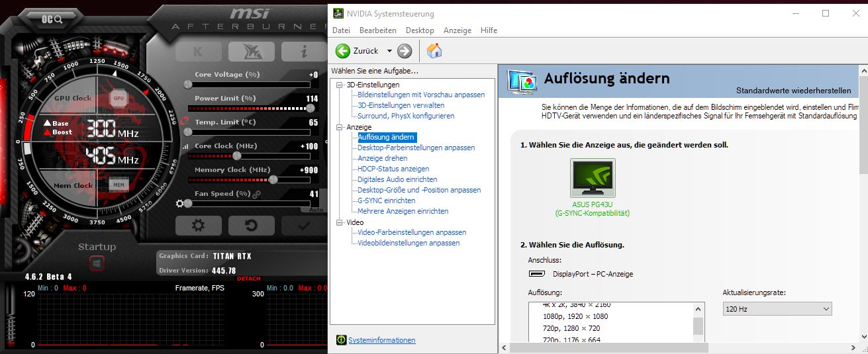868x354 pixels.
Task: Select resolution 720p, 1280 × 720
Action: pos(571,328)
